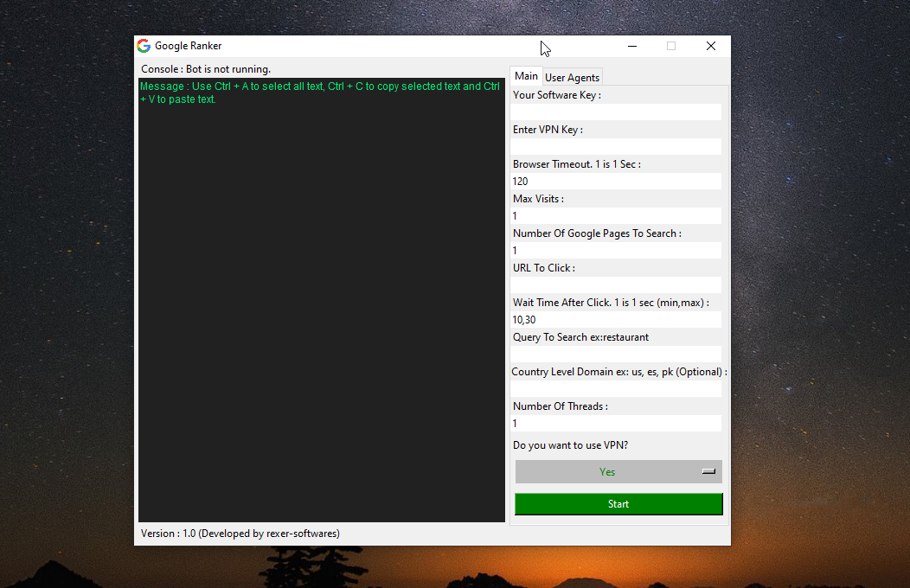Close the Google Ranker window
This screenshot has height=588, width=910.
[x=710, y=46]
